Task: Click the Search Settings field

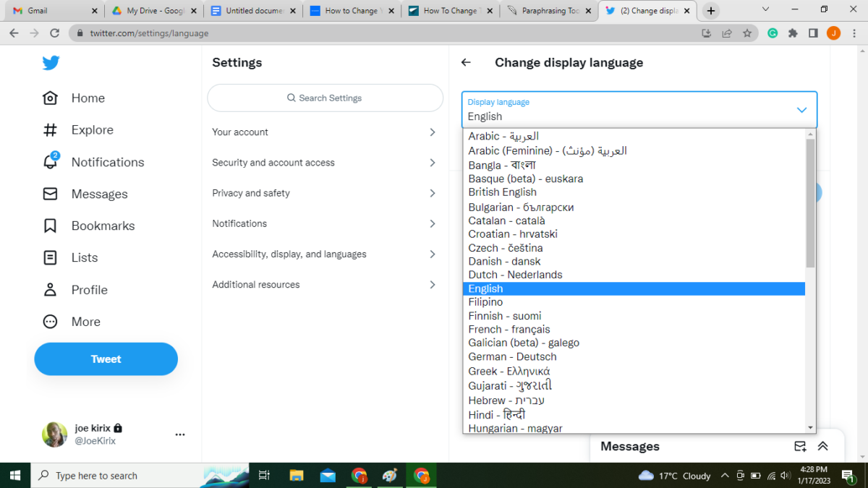Action: pos(325,98)
